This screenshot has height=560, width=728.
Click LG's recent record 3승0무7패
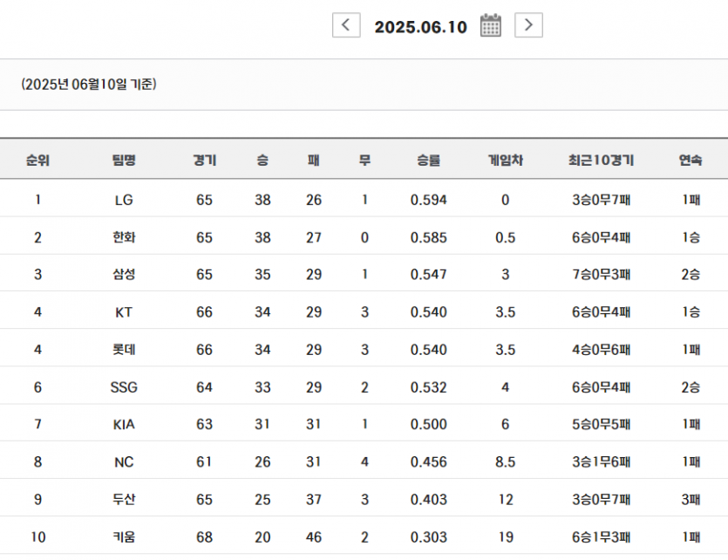[602, 200]
